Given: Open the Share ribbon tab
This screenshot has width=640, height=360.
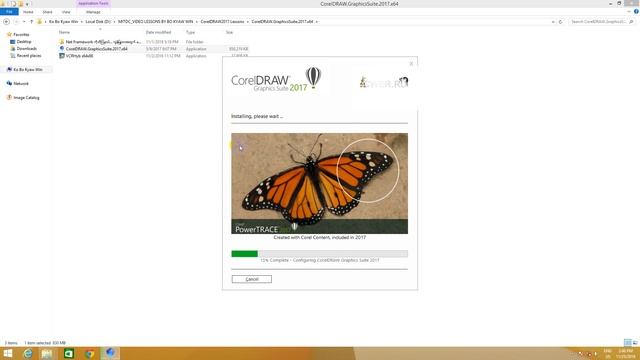Looking at the screenshot, I should tap(47, 12).
